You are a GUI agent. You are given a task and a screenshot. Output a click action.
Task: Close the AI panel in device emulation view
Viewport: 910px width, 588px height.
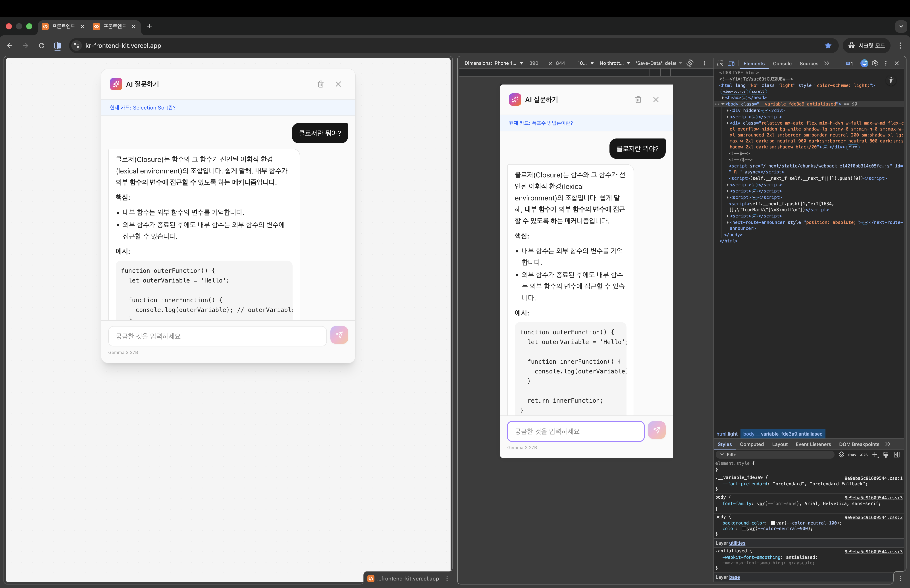(x=656, y=100)
